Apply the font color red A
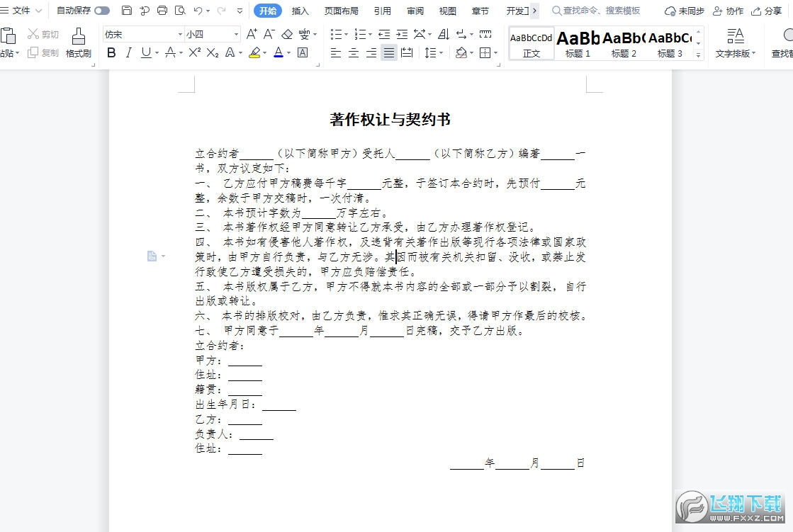Image resolution: width=793 pixels, height=532 pixels. [279, 52]
